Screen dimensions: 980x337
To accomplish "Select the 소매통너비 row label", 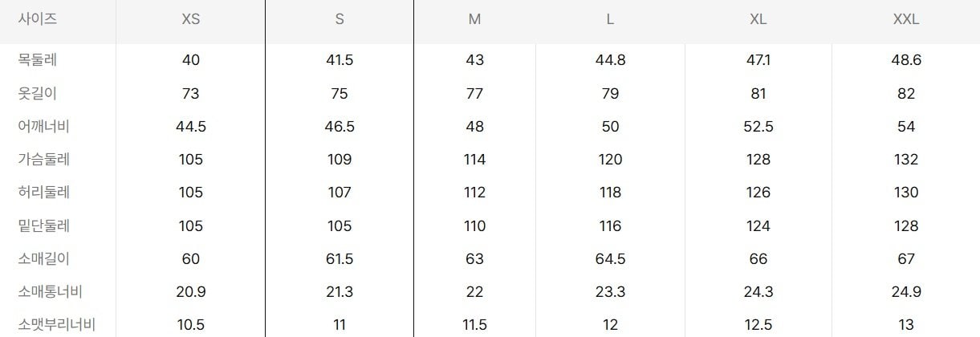I will pos(50,291).
